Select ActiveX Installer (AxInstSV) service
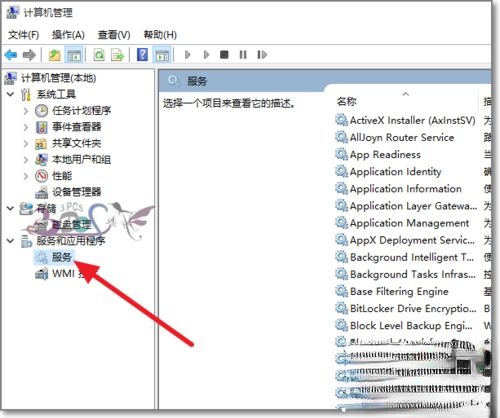500x418 pixels. (412, 120)
